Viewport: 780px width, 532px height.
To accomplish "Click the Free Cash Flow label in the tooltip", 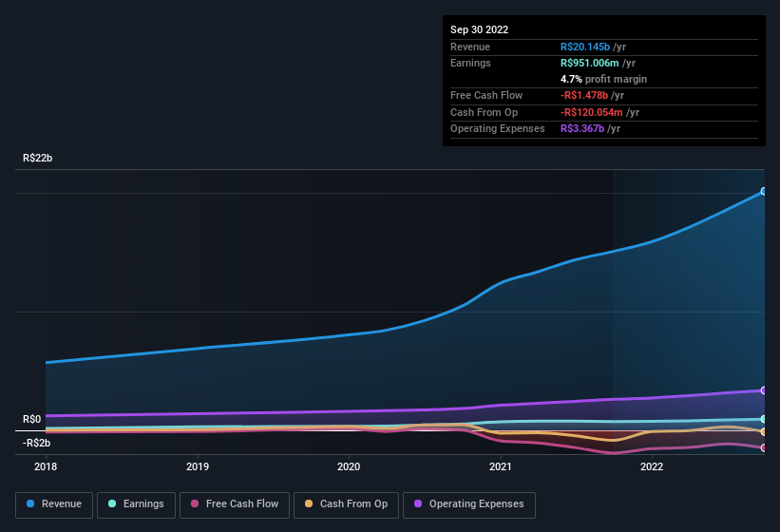I will [x=486, y=95].
